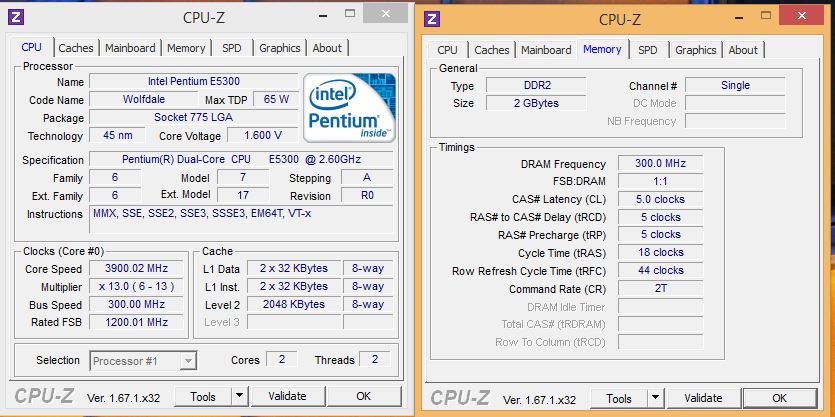Click Tools button in left window
835x417 pixels.
tap(203, 397)
